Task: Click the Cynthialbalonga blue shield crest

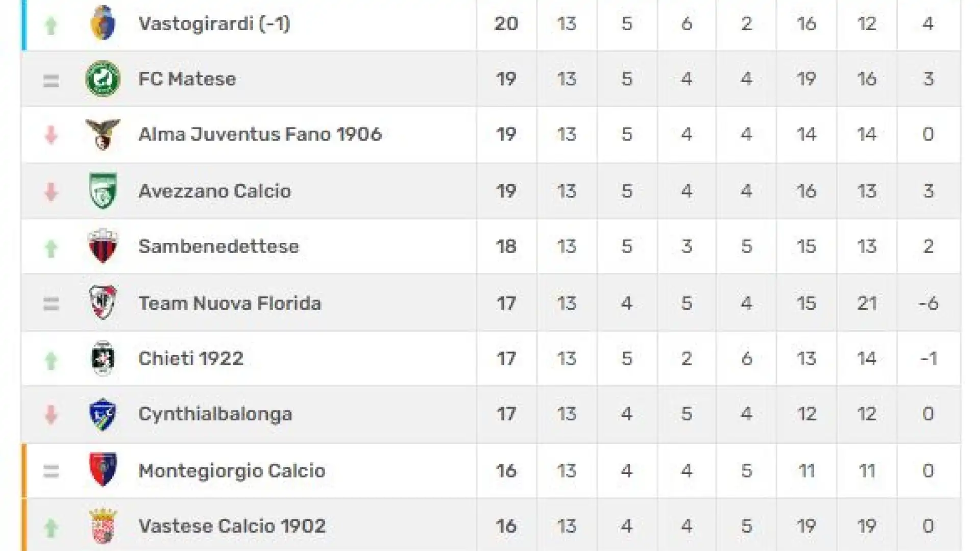Action: pyautogui.click(x=103, y=414)
